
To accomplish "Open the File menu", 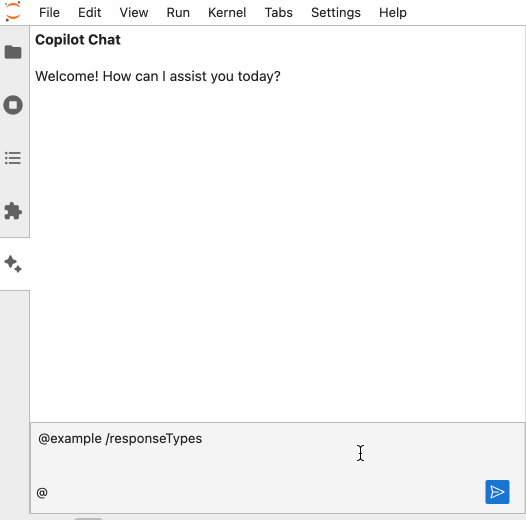I will [x=49, y=13].
